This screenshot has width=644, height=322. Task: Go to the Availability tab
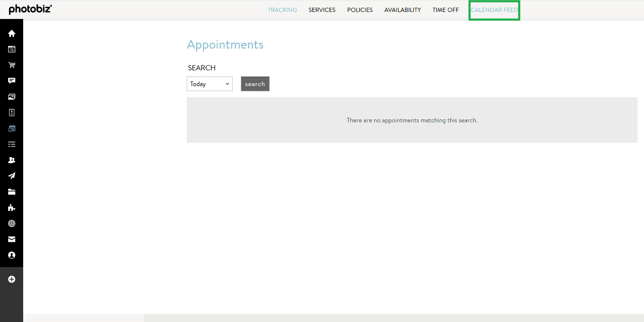(x=402, y=10)
